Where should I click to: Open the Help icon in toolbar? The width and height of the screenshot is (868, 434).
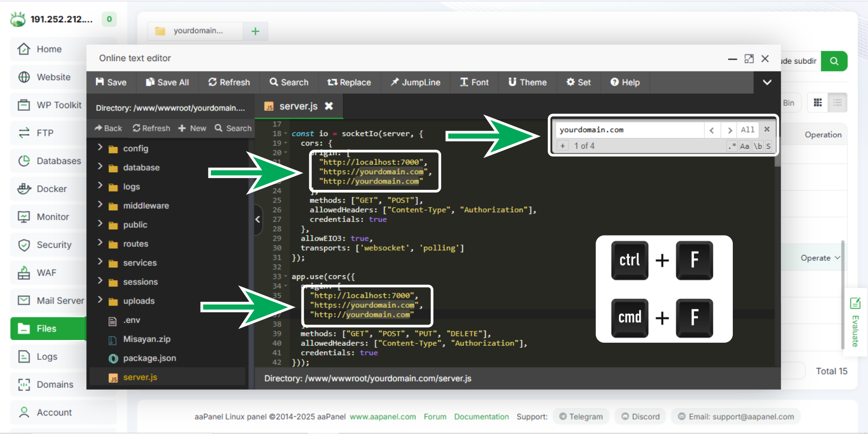pyautogui.click(x=614, y=82)
